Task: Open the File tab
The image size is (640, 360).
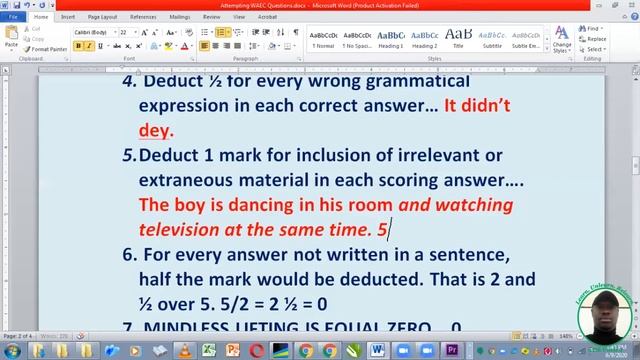Action: tap(13, 17)
